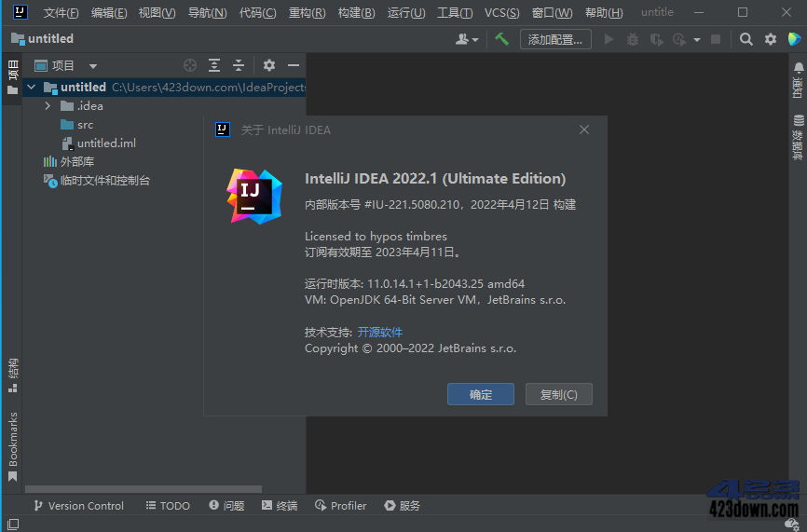Open the JetBrains Space colorful icon

click(794, 39)
